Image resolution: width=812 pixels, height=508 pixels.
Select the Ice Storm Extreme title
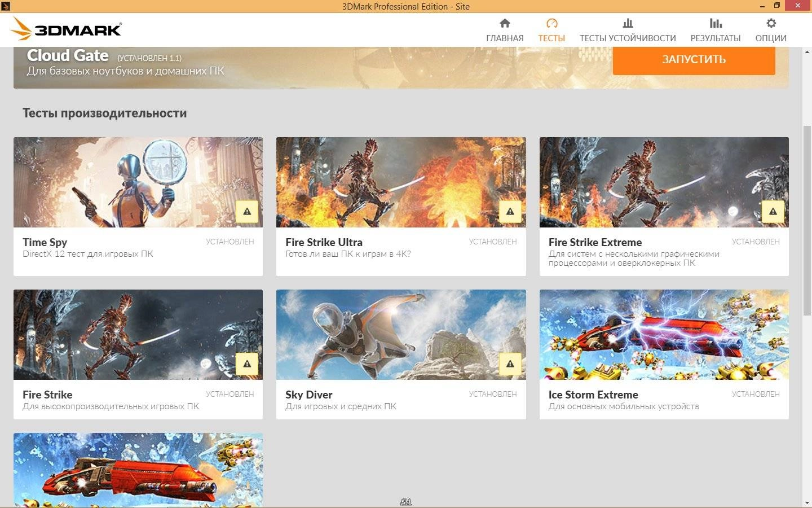pyautogui.click(x=593, y=395)
